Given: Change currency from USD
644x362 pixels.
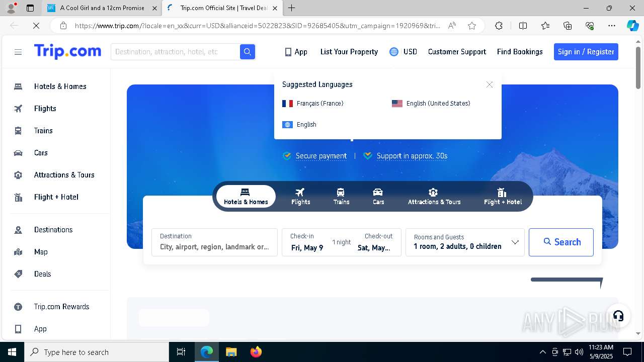Looking at the screenshot, I should pyautogui.click(x=410, y=52).
